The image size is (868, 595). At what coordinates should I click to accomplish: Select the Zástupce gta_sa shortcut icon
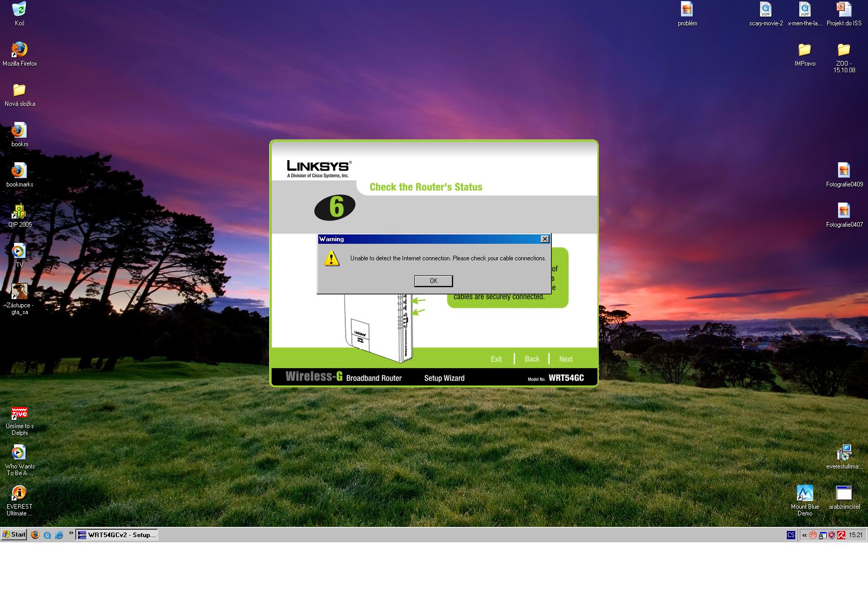click(20, 299)
